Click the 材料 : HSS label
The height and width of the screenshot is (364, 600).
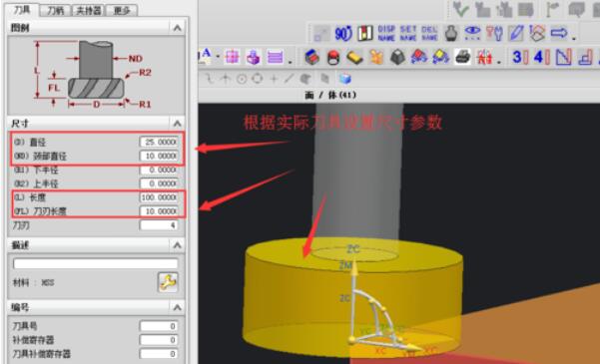[34, 282]
